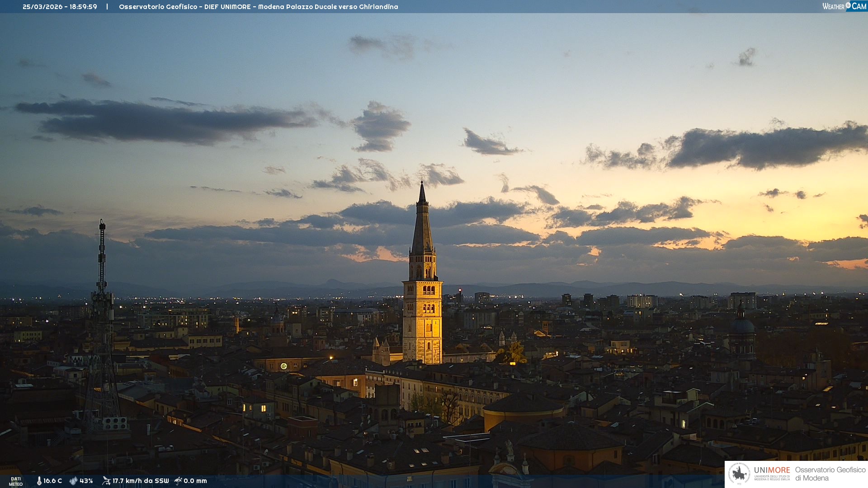
Task: Click the thermometer temperature icon
Action: [39, 481]
